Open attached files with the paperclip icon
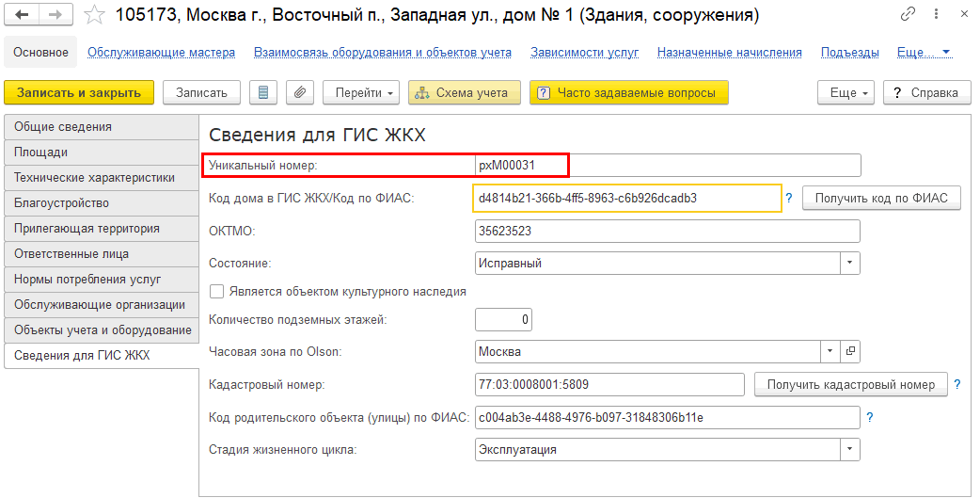The image size is (980, 498). click(x=298, y=92)
